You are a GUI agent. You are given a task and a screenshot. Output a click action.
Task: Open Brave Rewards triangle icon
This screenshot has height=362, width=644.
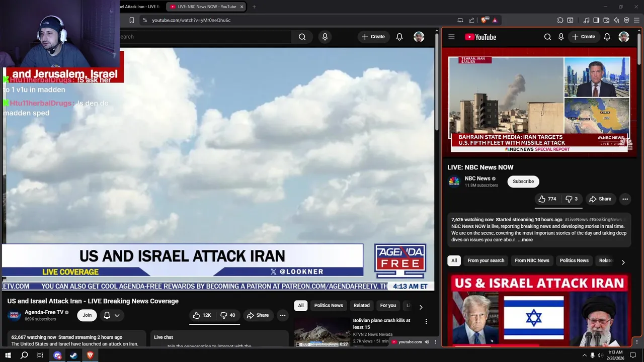(x=495, y=20)
